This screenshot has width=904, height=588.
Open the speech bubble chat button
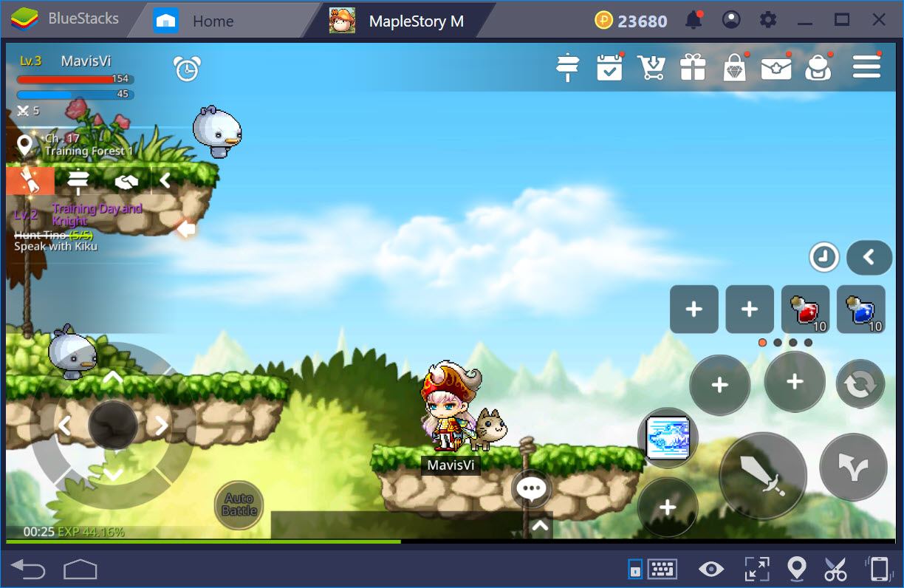[530, 488]
